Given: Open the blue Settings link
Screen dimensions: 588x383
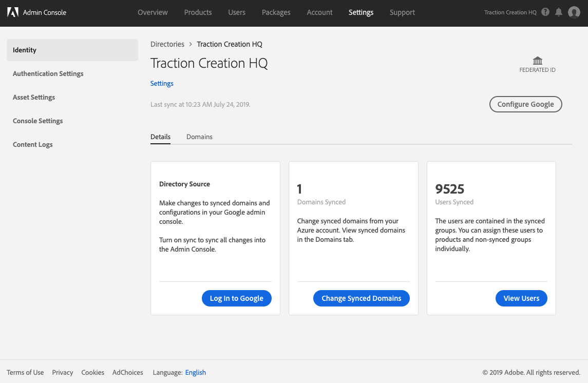Looking at the screenshot, I should click(x=162, y=83).
